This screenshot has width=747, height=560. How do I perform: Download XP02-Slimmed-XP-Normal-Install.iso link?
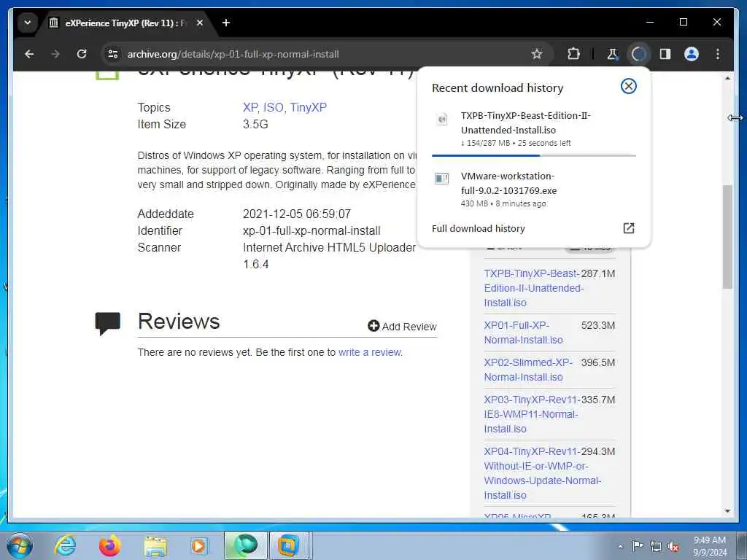point(528,370)
